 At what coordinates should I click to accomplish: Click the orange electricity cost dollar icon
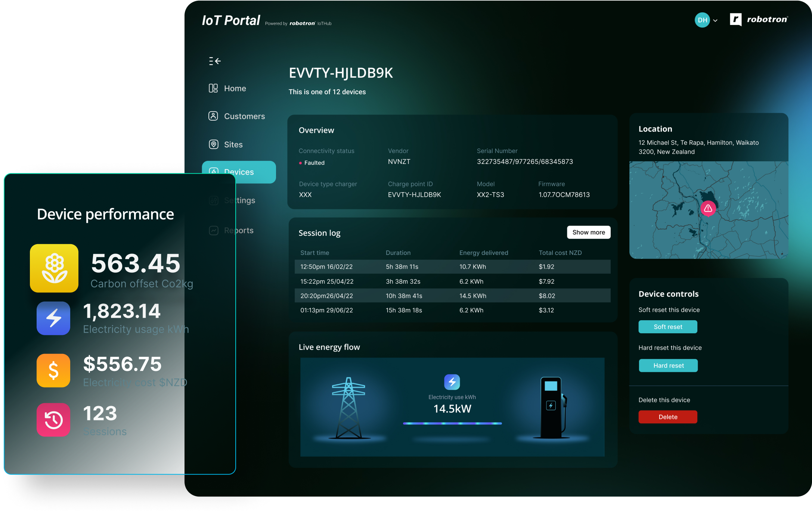(53, 370)
